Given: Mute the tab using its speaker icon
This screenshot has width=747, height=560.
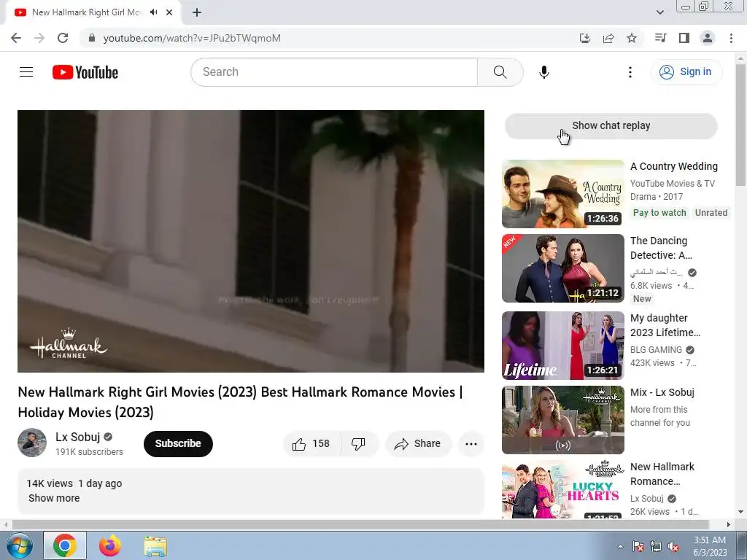Looking at the screenshot, I should tap(153, 12).
